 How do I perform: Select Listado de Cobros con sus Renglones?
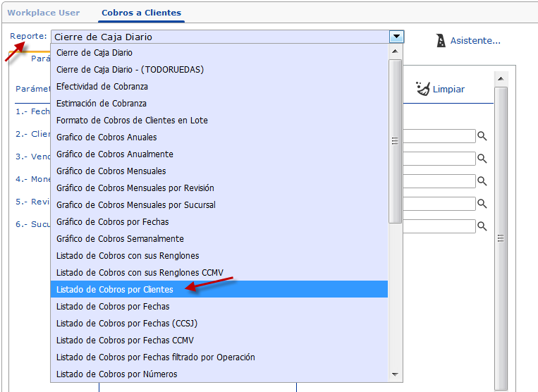tap(219, 256)
